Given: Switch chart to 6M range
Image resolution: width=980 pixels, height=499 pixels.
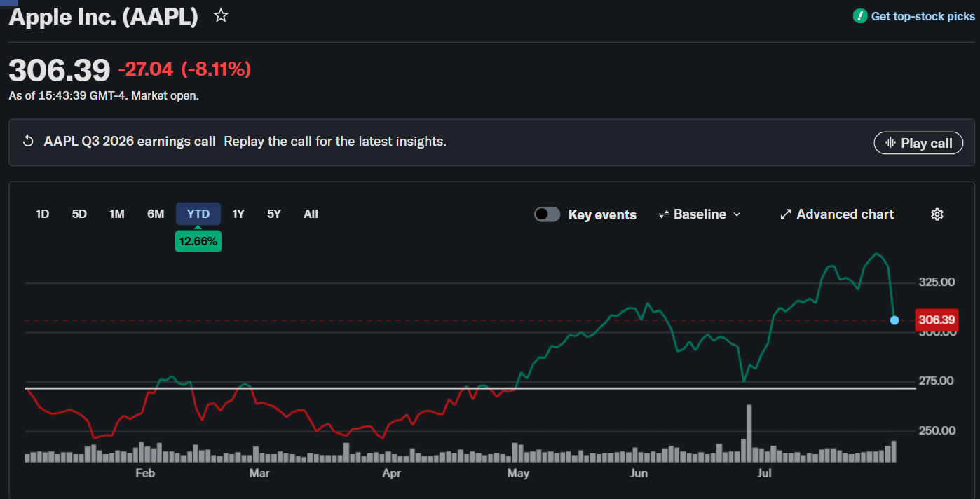Looking at the screenshot, I should point(156,214).
